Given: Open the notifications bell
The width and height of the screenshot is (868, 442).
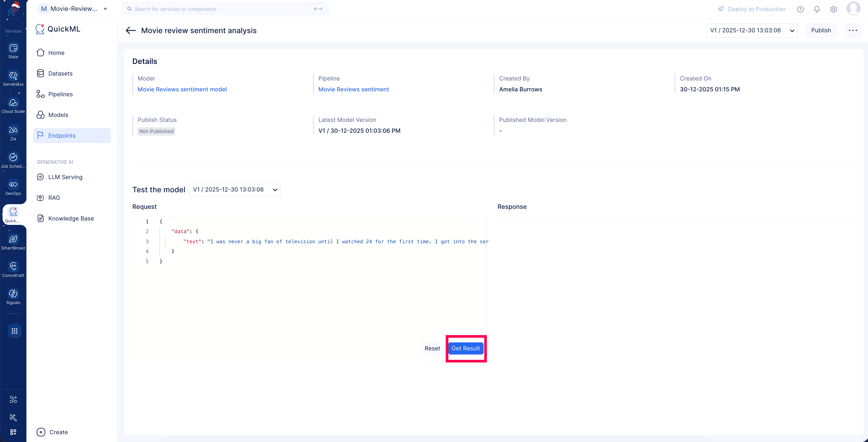Looking at the screenshot, I should 817,9.
